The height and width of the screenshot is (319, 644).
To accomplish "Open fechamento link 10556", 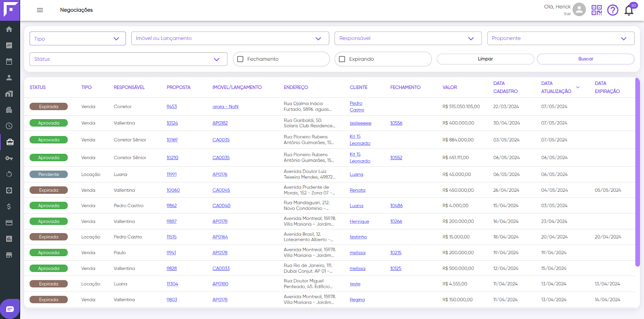I will pyautogui.click(x=396, y=123).
